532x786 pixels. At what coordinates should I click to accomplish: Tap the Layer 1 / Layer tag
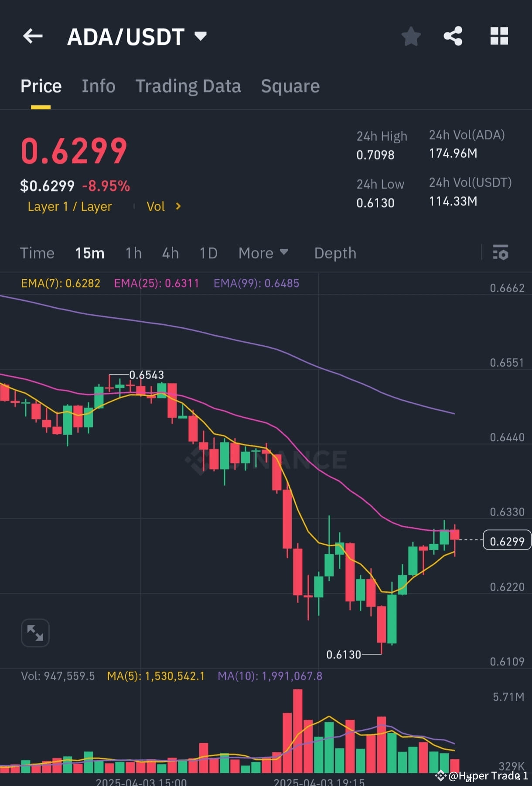pyautogui.click(x=70, y=206)
